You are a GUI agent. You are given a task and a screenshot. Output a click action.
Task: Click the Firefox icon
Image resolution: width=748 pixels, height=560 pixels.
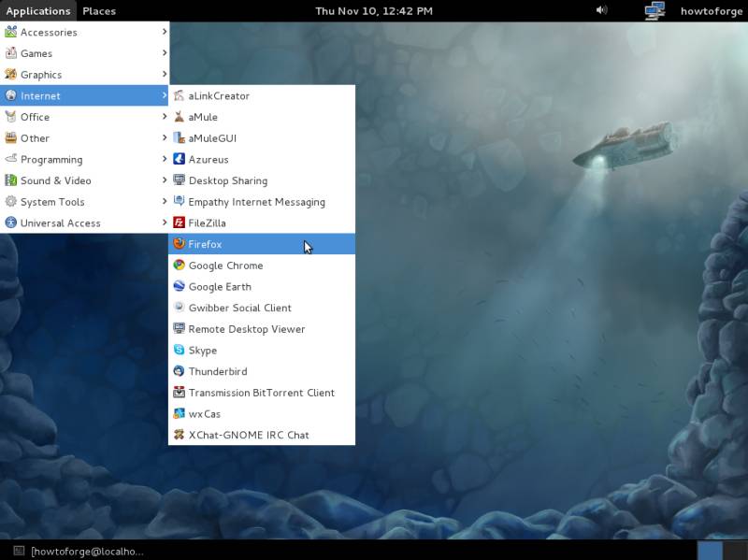click(x=179, y=244)
